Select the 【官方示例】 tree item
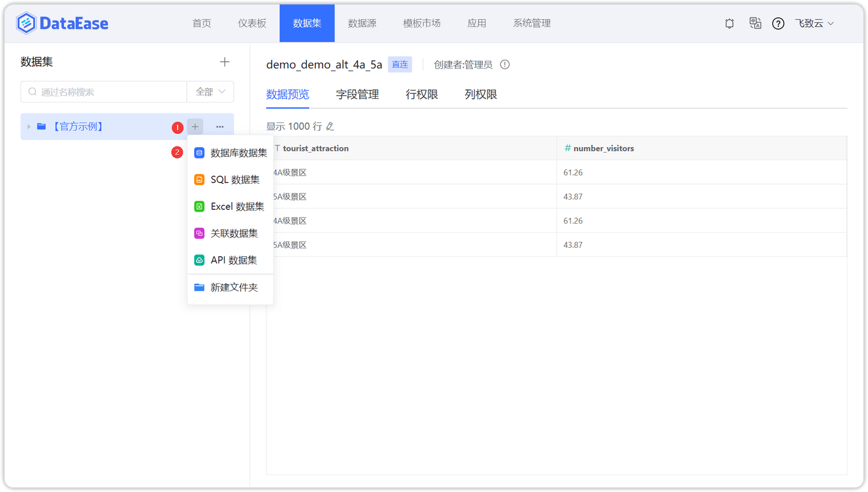This screenshot has height=492, width=868. pos(127,127)
